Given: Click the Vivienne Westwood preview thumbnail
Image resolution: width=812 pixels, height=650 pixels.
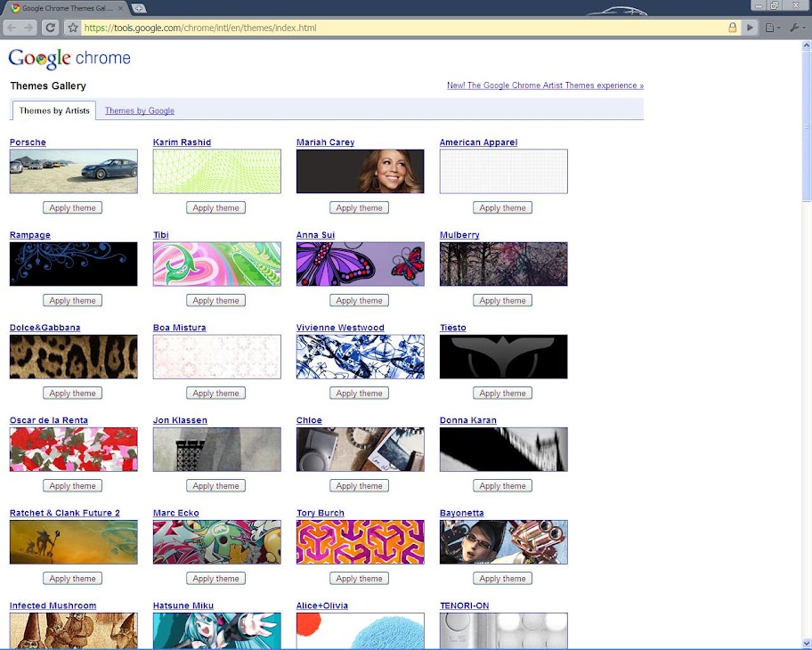Looking at the screenshot, I should pos(361,357).
